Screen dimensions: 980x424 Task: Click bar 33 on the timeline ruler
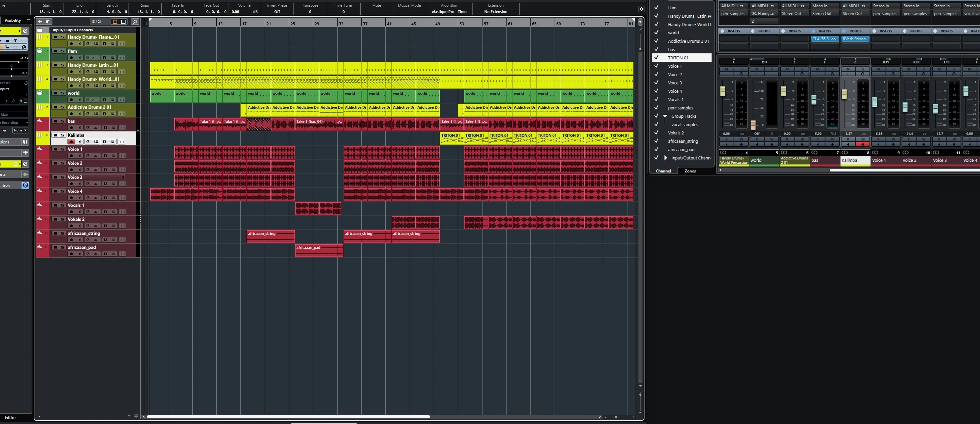tap(341, 24)
